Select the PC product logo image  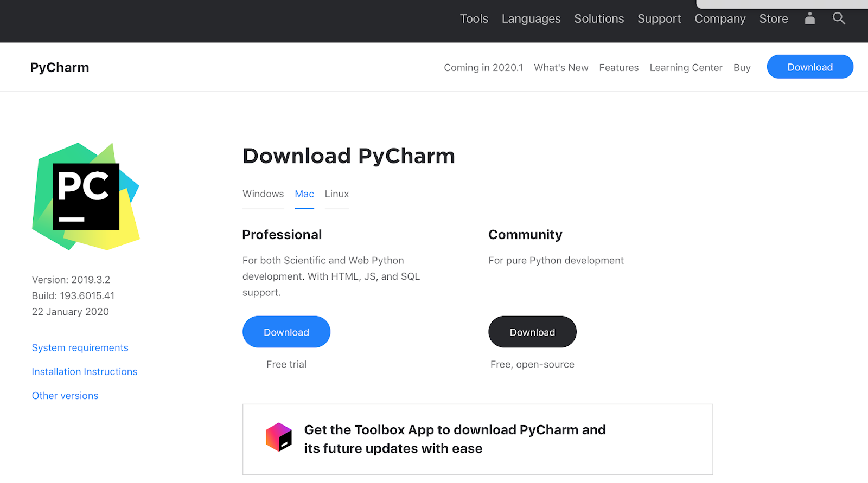(x=86, y=197)
